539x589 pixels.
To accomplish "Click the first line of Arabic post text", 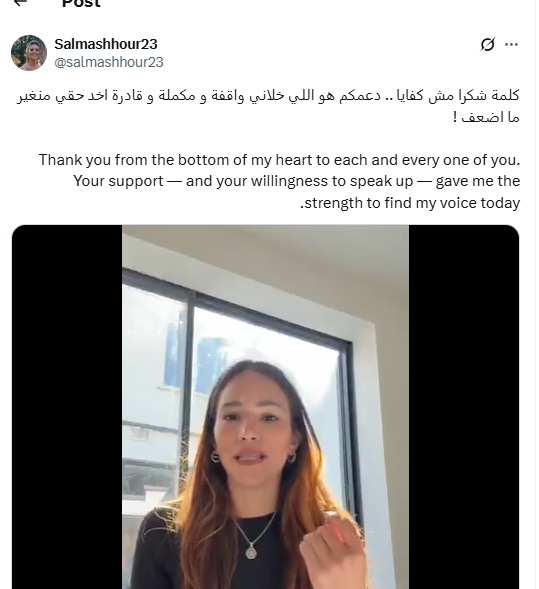I will 268,96.
